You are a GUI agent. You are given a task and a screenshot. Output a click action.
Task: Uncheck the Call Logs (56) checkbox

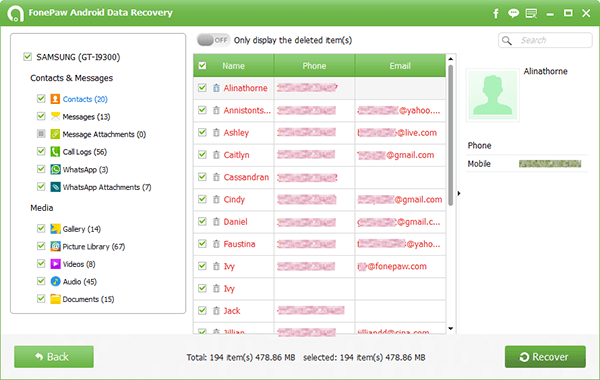(41, 151)
